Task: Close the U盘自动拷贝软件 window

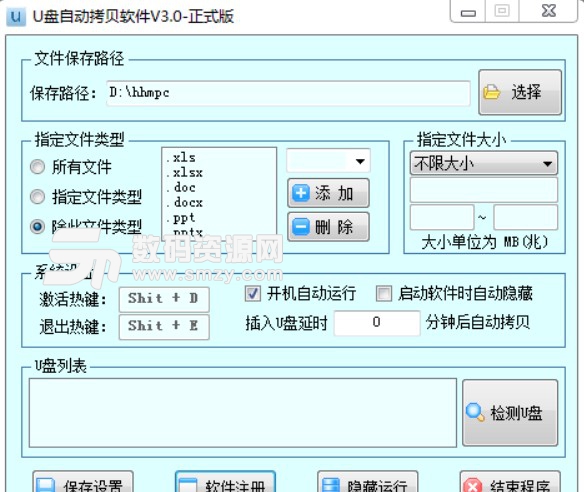Action: point(549,11)
